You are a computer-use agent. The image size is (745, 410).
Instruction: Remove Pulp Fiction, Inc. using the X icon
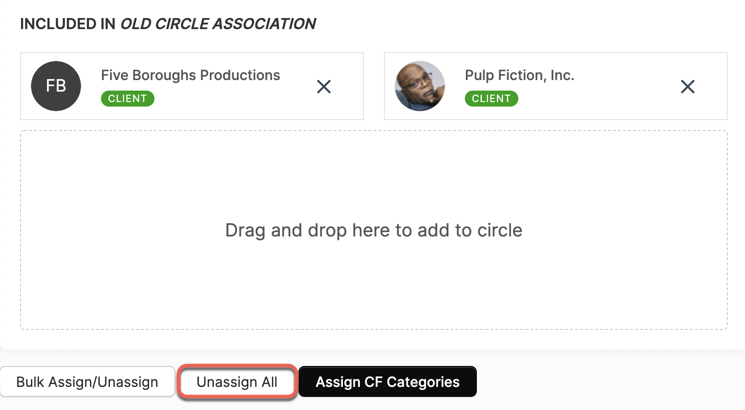pyautogui.click(x=688, y=86)
